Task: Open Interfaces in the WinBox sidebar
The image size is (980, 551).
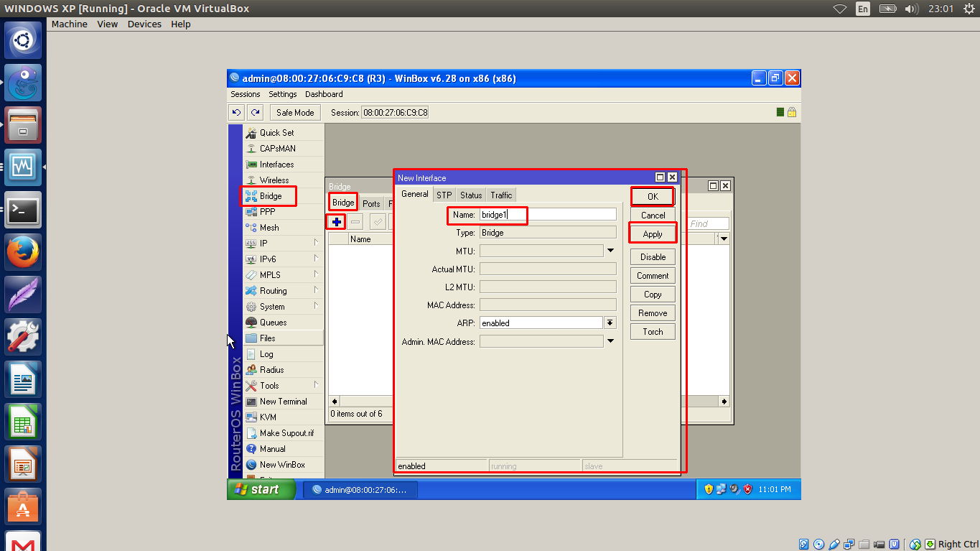Action: click(276, 165)
